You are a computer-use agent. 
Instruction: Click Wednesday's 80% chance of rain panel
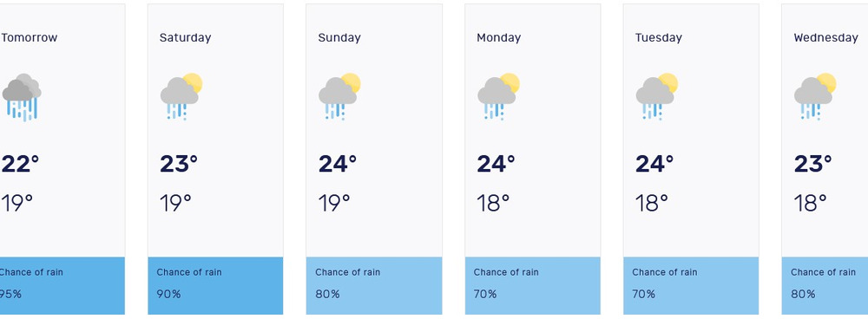(x=825, y=285)
